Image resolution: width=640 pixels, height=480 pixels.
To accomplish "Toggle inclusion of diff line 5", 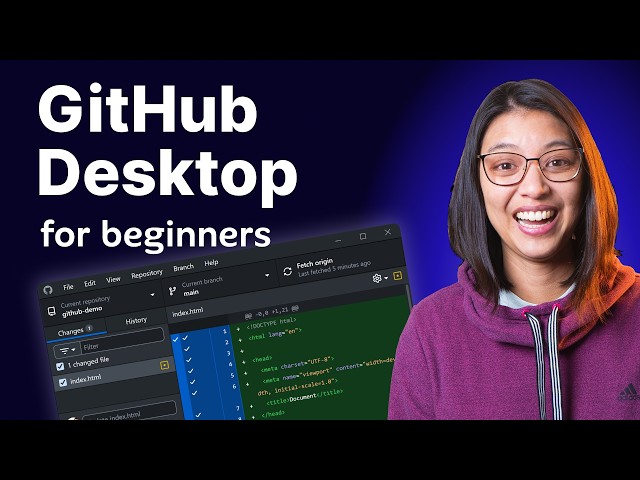I will coord(192,382).
